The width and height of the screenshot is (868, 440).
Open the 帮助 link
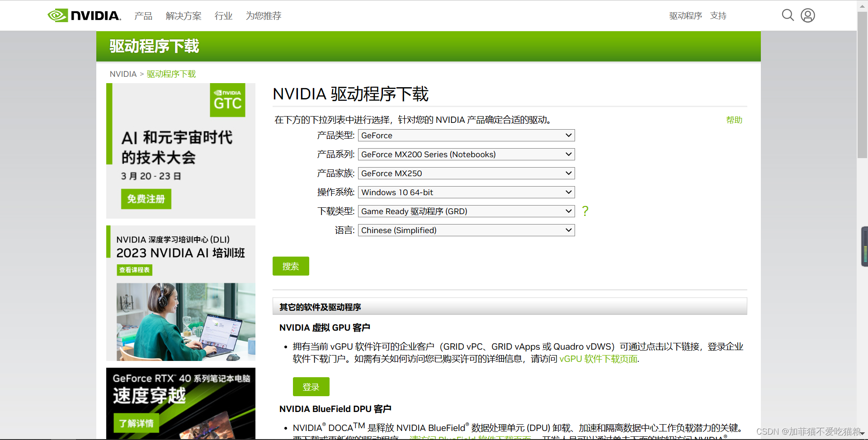(x=734, y=120)
